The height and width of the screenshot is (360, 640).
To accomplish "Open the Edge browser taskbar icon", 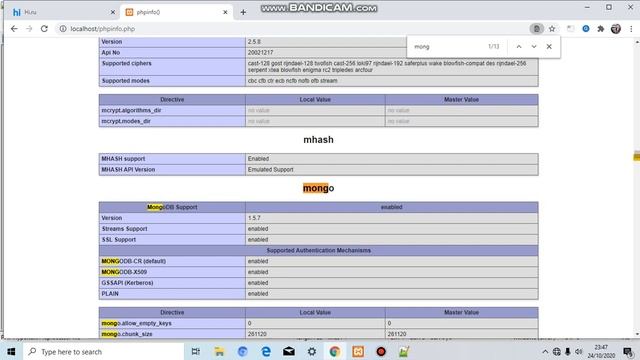I will click(x=266, y=351).
